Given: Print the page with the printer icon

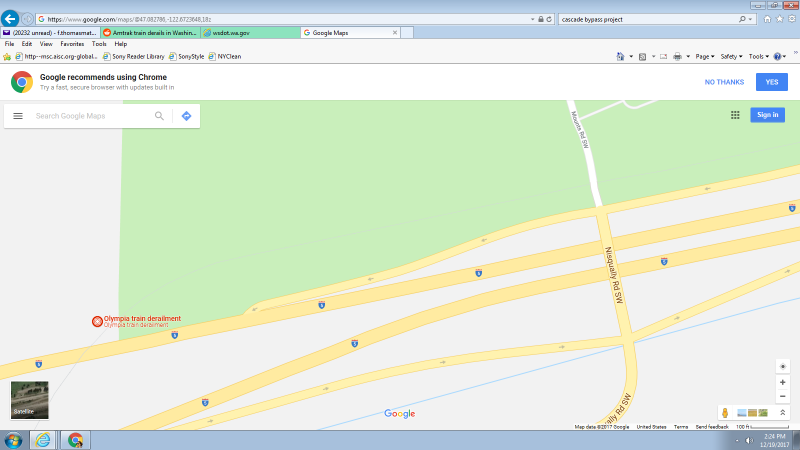Looking at the screenshot, I should 677,57.
